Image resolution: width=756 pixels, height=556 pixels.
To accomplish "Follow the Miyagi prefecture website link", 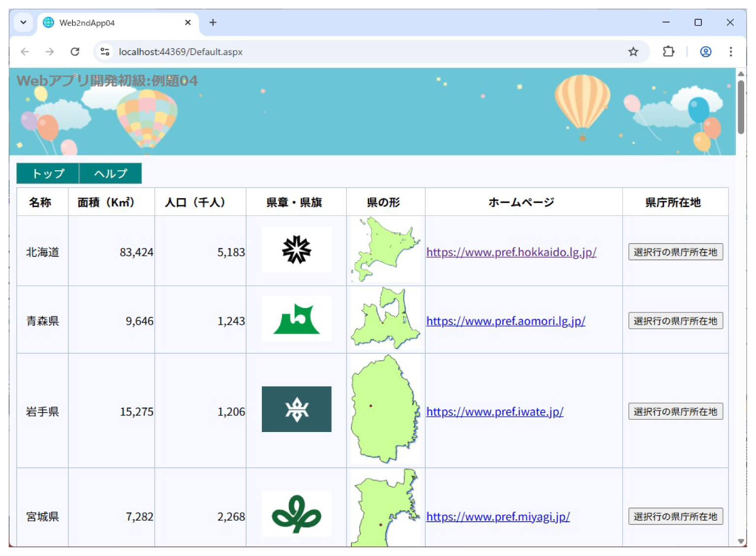I will pos(498,517).
